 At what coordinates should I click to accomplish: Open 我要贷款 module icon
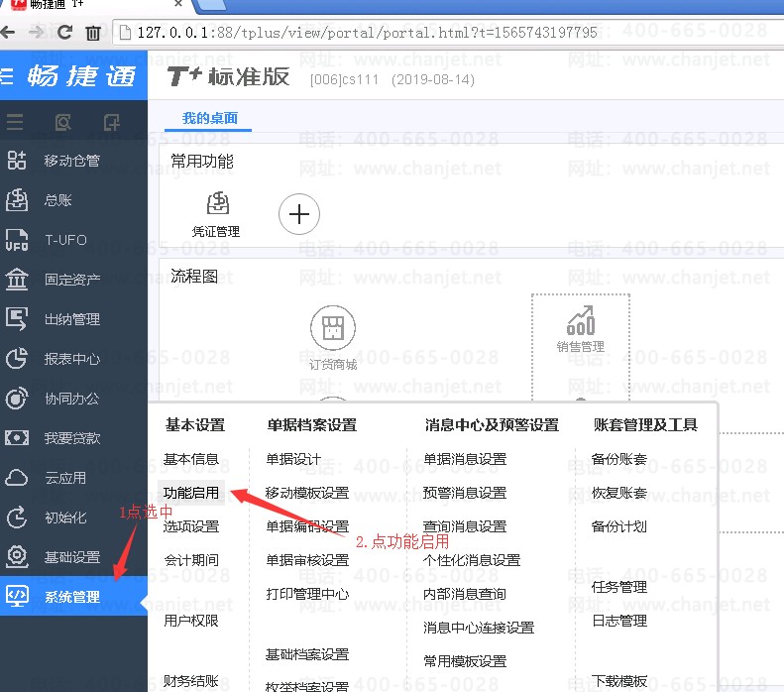pyautogui.click(x=17, y=438)
